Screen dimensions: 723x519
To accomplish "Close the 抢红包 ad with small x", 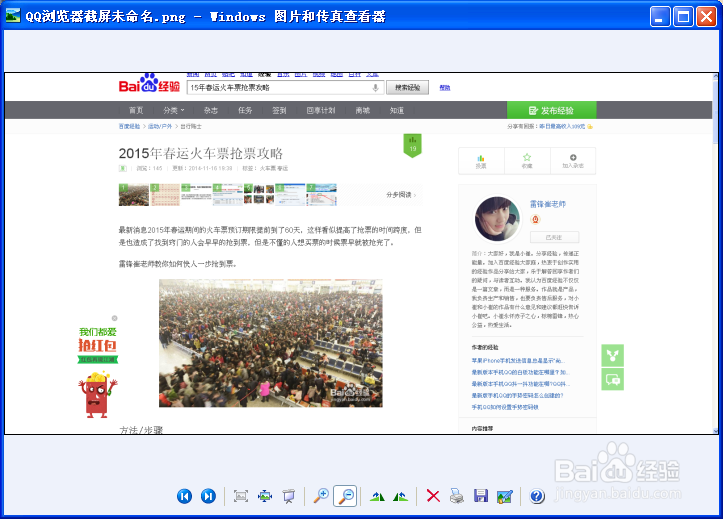I will pyautogui.click(x=114, y=318).
